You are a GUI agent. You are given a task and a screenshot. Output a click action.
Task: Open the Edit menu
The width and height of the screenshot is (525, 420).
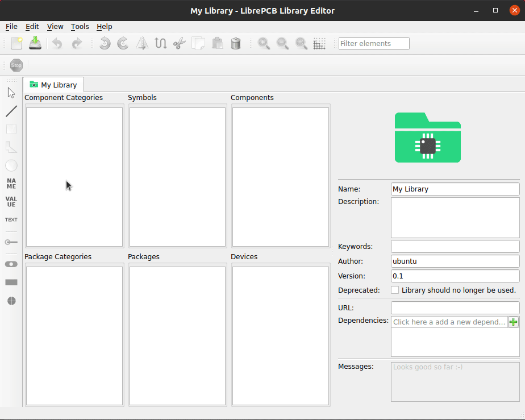pos(32,27)
